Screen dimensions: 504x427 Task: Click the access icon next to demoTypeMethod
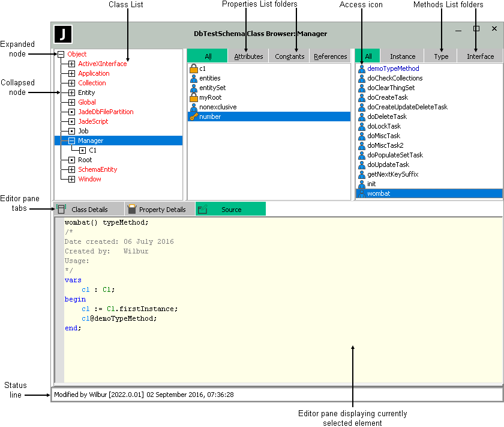coord(362,68)
